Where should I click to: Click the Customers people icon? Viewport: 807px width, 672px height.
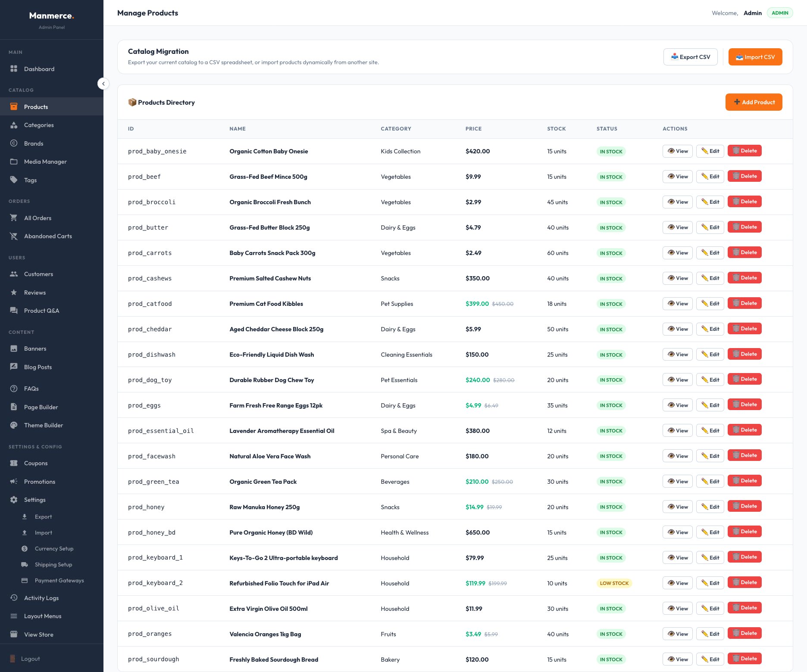[x=14, y=274]
